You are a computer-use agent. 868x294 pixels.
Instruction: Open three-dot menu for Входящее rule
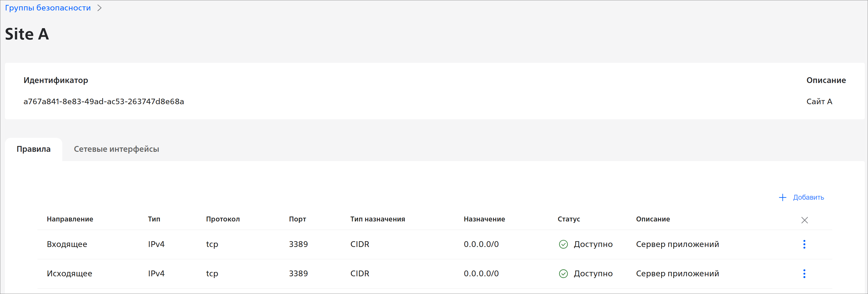804,244
